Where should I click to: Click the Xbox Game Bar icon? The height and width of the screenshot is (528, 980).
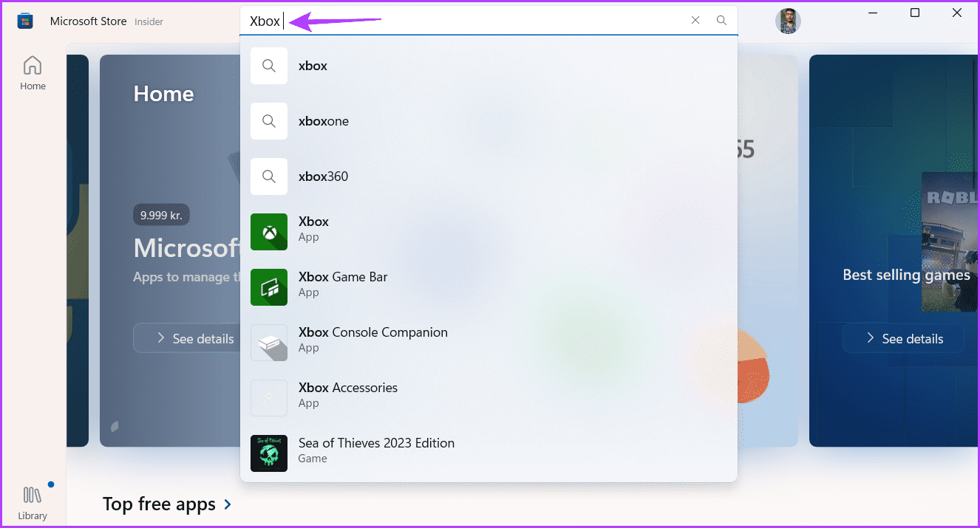(269, 287)
